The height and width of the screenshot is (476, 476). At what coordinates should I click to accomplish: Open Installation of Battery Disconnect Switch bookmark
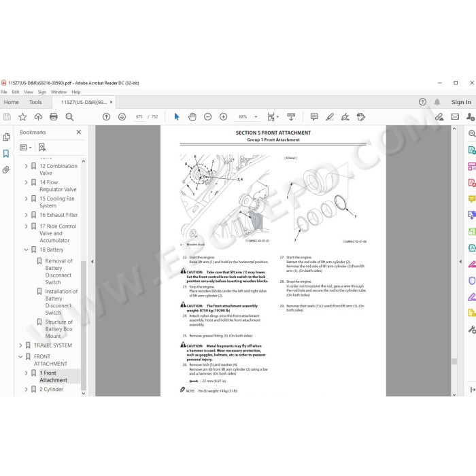61,302
